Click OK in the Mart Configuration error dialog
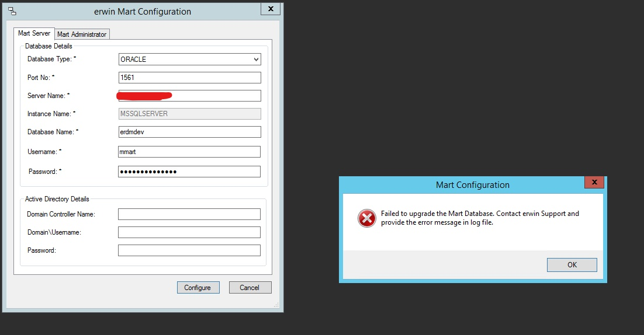This screenshot has height=335, width=644. (x=572, y=265)
